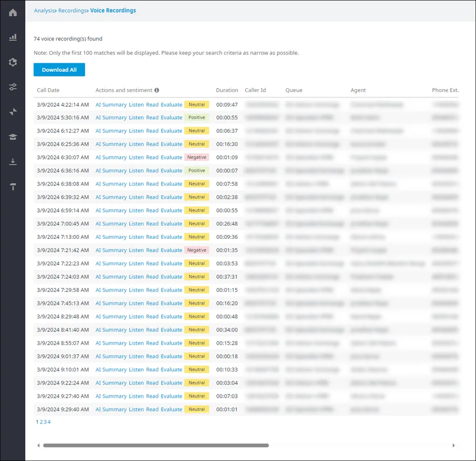Open the bar chart analytics icon
476x461 pixels.
(x=13, y=37)
